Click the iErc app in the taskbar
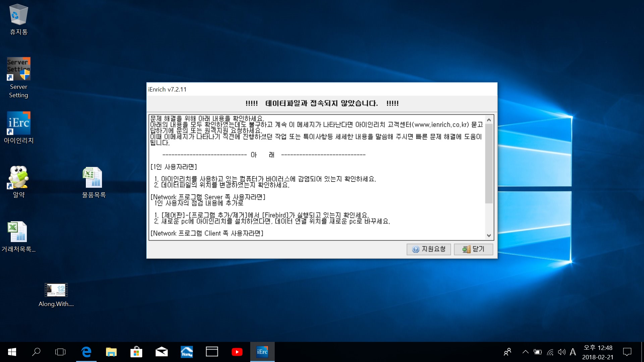This screenshot has height=362, width=644. [x=262, y=352]
